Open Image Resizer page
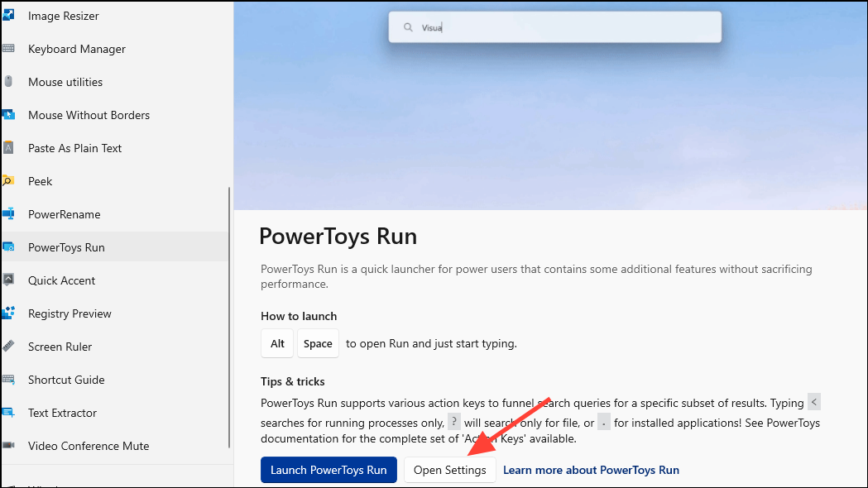 point(115,16)
